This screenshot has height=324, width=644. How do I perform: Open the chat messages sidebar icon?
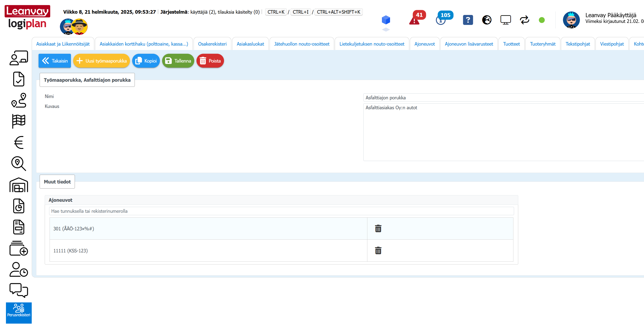click(x=19, y=291)
